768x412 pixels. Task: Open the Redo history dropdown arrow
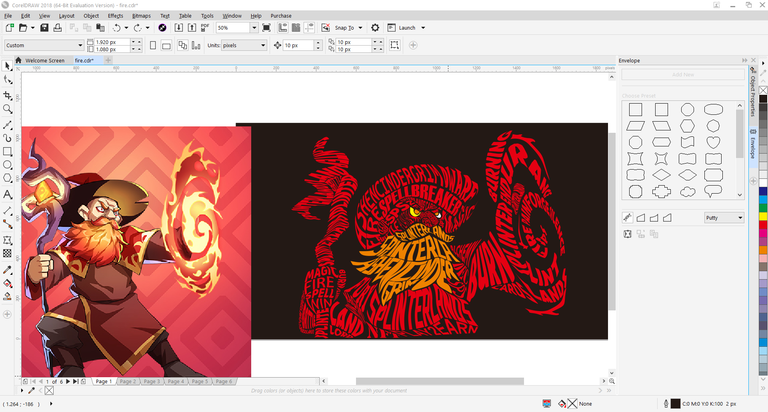pos(147,28)
